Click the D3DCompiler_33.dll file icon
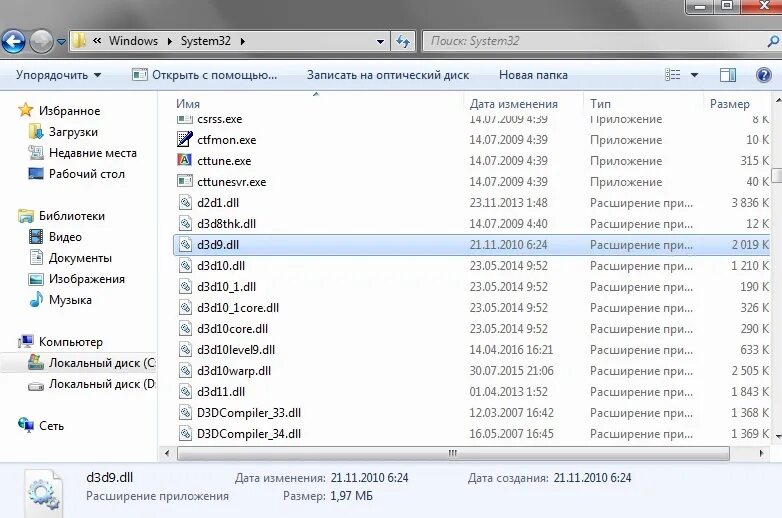Screen dimensions: 782x518 click(185, 412)
